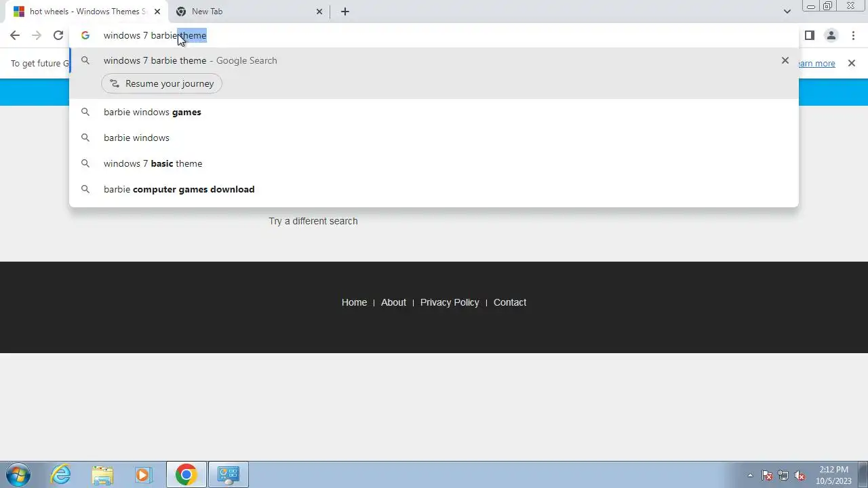Click search icon beside barbie computer games download

tap(85, 189)
